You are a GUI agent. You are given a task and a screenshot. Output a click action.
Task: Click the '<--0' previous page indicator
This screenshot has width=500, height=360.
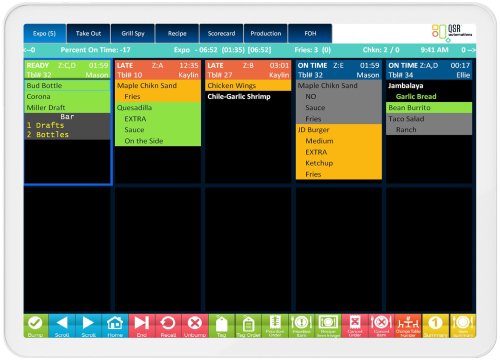click(x=30, y=50)
